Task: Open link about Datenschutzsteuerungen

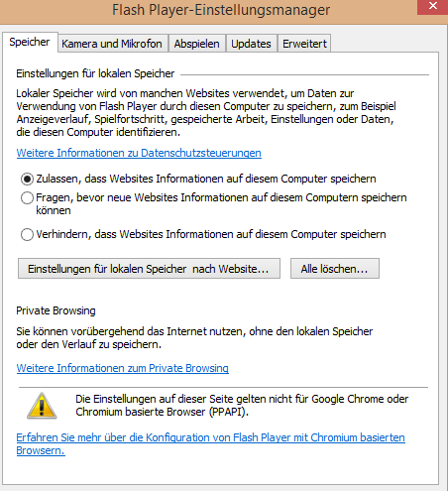Action: [139, 153]
